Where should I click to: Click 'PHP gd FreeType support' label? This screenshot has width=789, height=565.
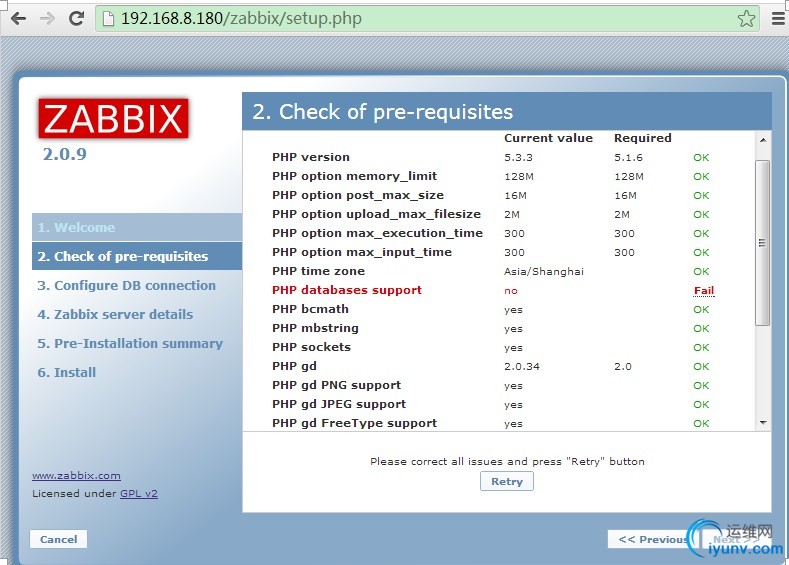pos(355,423)
